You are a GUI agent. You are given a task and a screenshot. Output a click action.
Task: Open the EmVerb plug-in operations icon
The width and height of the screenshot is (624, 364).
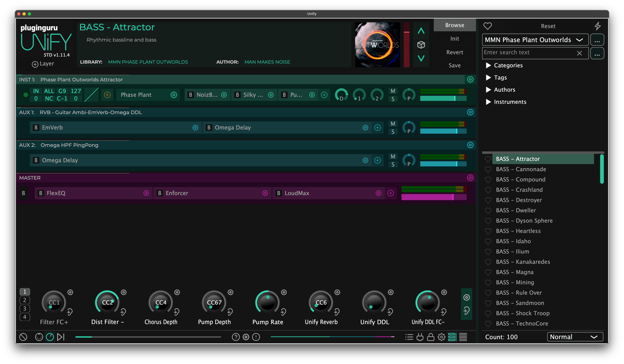pyautogui.click(x=195, y=128)
